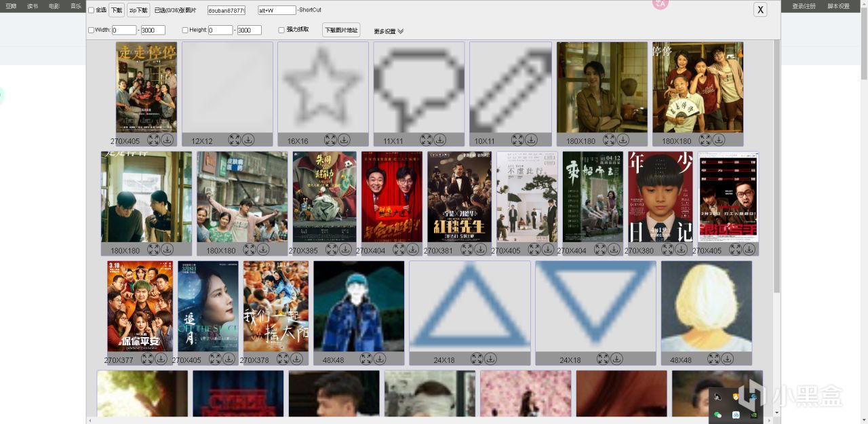This screenshot has height=424, width=868.
Task: Expand the pixelated blue figure 48X48 image
Action: (366, 359)
